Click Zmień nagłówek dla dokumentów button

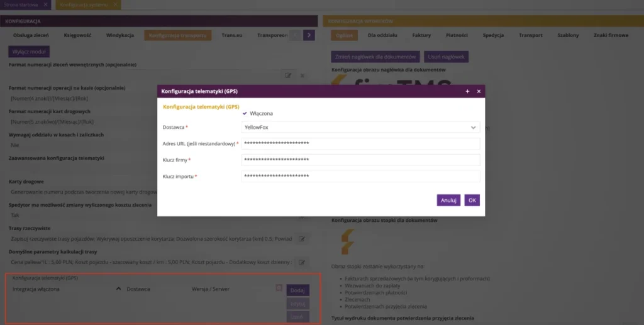(x=375, y=57)
